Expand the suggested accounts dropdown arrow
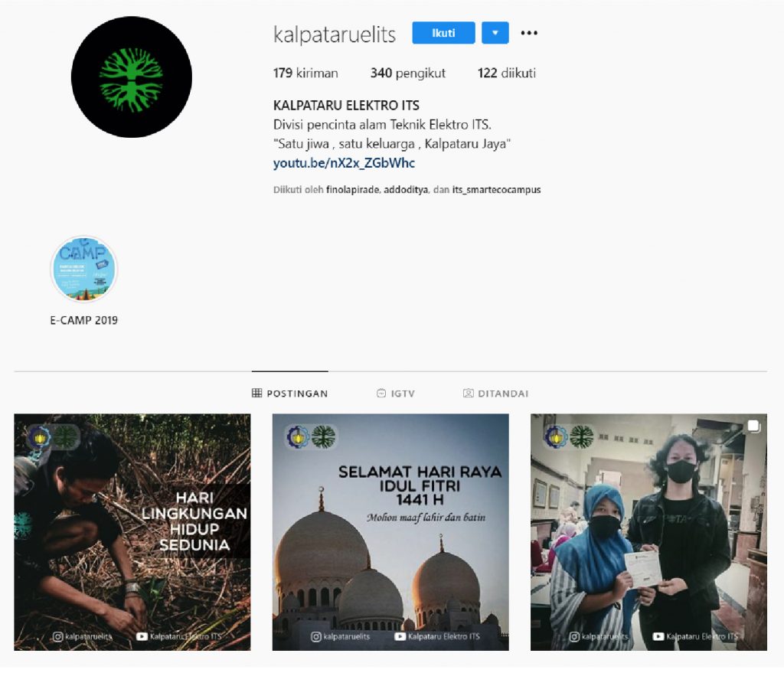The height and width of the screenshot is (673, 784). coord(495,33)
